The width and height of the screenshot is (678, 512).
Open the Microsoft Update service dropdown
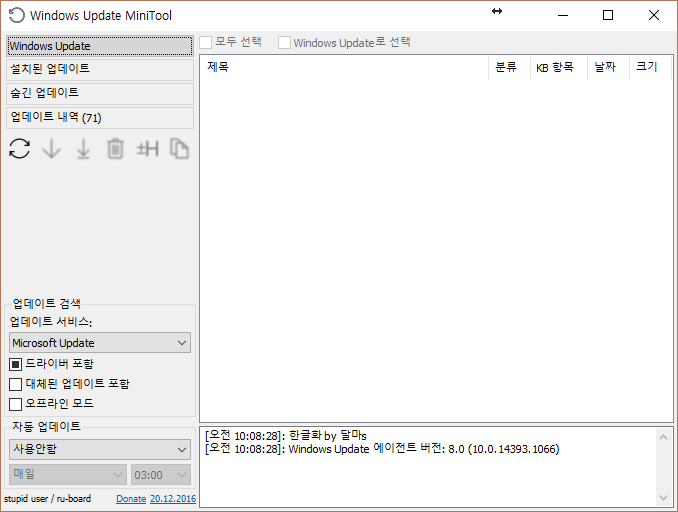pos(100,343)
